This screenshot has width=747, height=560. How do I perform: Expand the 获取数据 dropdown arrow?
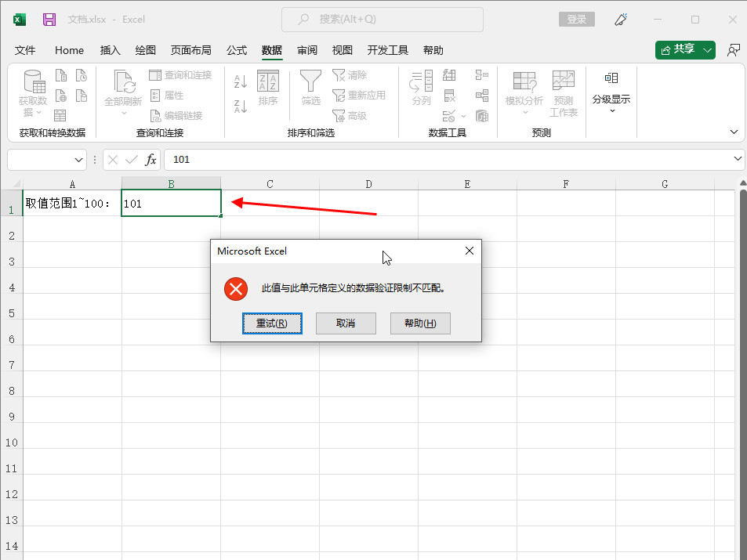click(x=39, y=112)
